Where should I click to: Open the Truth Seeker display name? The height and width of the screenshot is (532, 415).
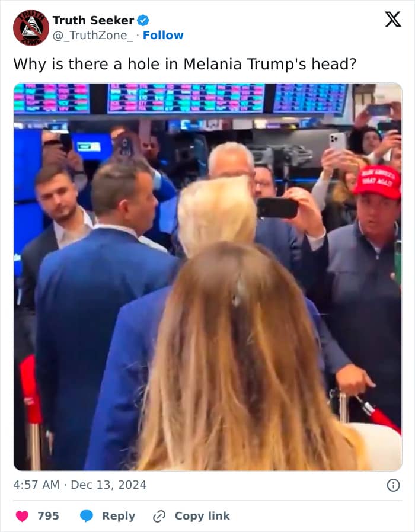pyautogui.click(x=94, y=20)
